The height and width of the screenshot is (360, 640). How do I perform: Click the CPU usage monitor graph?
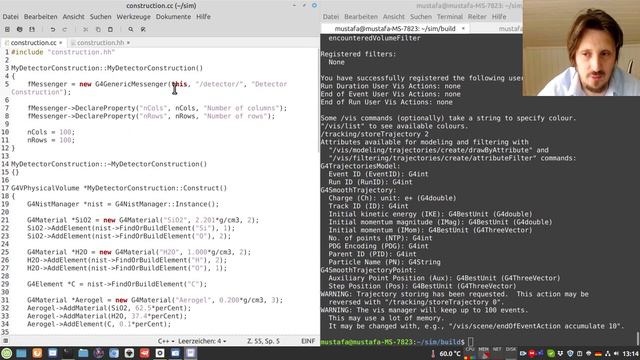tap(469, 353)
